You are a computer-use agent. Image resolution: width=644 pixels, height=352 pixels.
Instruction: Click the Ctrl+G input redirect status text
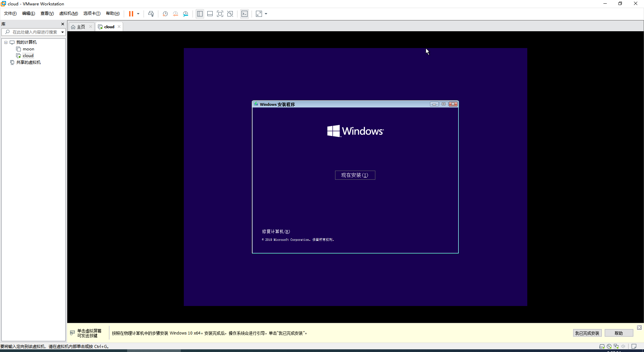(55, 347)
